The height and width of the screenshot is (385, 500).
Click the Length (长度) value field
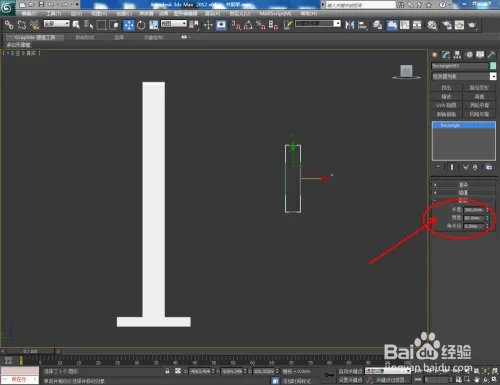(474, 210)
